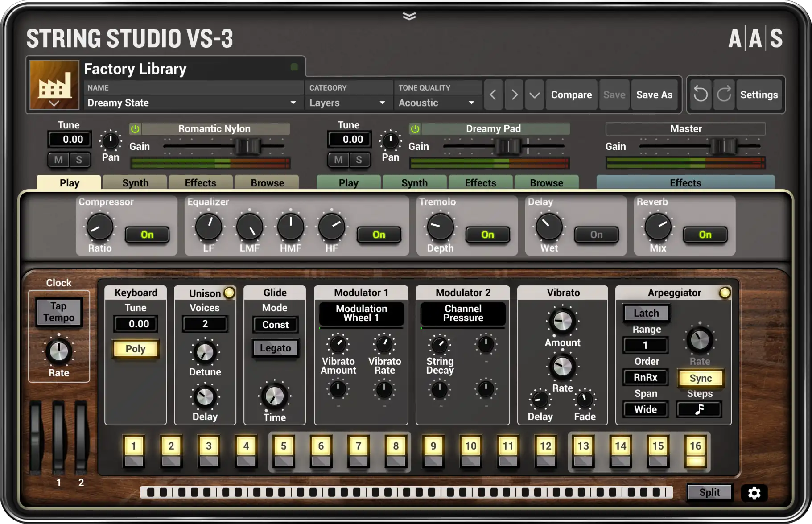
Task: Open the settings gear at bottom right
Action: pos(754,493)
